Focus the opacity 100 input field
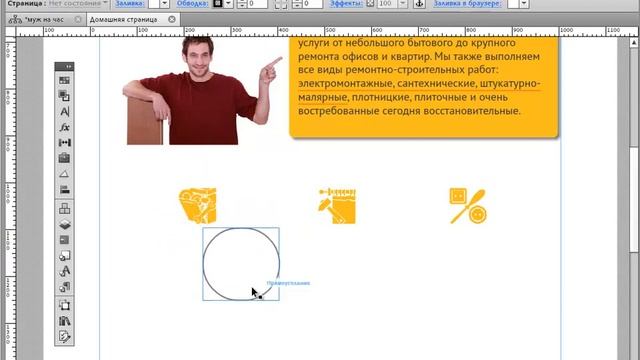The width and height of the screenshot is (640, 360). 387,4
